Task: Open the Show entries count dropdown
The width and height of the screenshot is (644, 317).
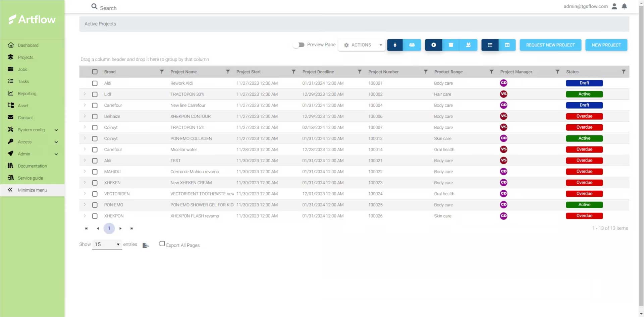Action: coord(107,245)
